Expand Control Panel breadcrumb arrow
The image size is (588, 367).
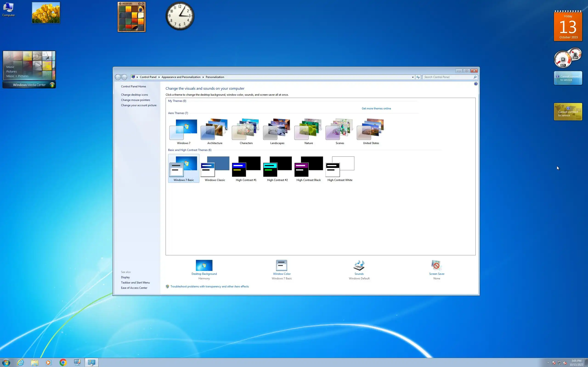point(159,77)
